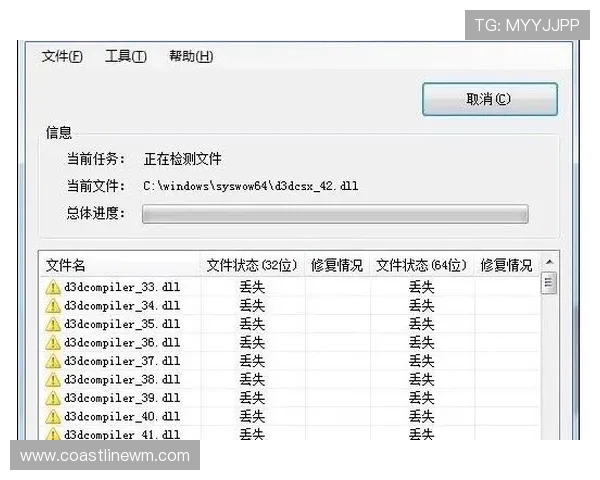The image size is (600, 480).
Task: Select the d3dcompiler_41.dll file row
Action: [x=122, y=434]
